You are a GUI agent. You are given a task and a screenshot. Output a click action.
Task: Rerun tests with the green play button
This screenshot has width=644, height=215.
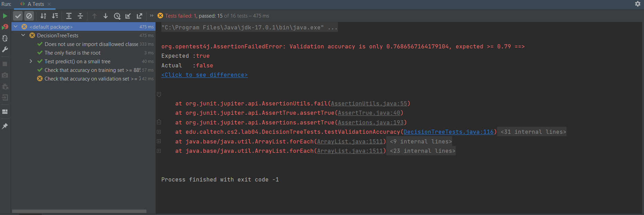5,16
